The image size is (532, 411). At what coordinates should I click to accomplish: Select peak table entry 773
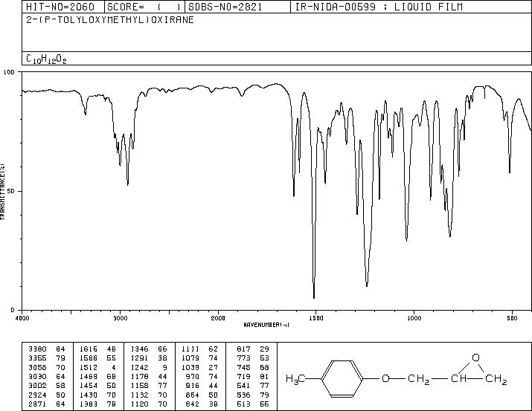tap(243, 357)
